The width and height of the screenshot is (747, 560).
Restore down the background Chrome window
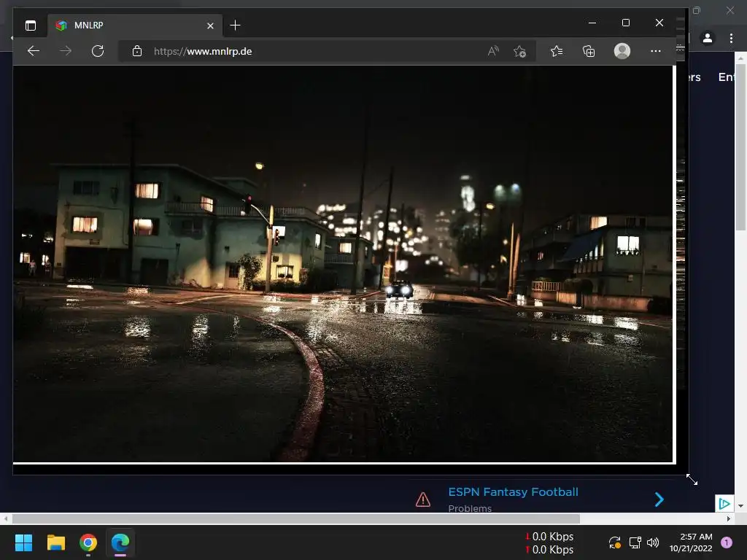(x=697, y=10)
